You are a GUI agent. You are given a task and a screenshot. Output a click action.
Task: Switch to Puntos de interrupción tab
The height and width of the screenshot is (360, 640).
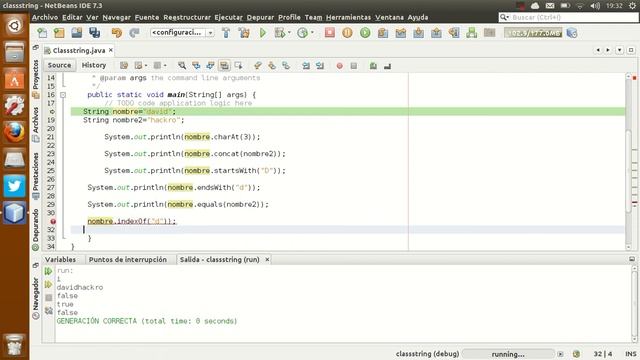click(x=128, y=260)
